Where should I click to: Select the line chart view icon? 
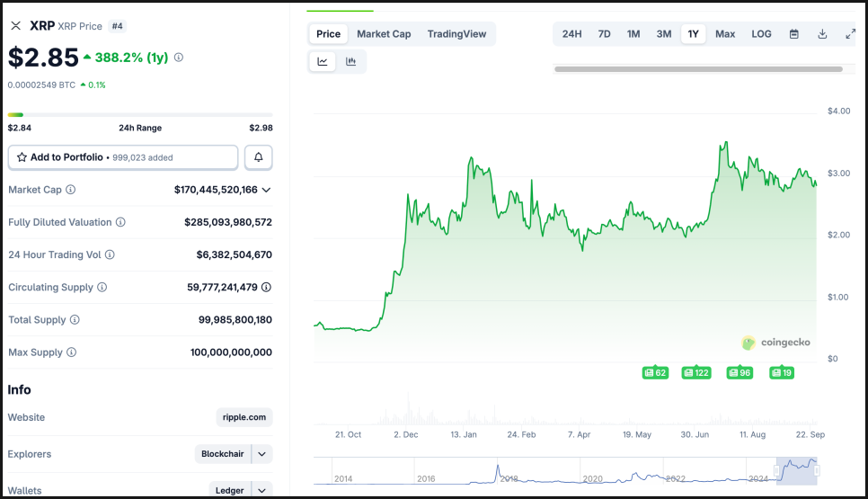tap(323, 61)
